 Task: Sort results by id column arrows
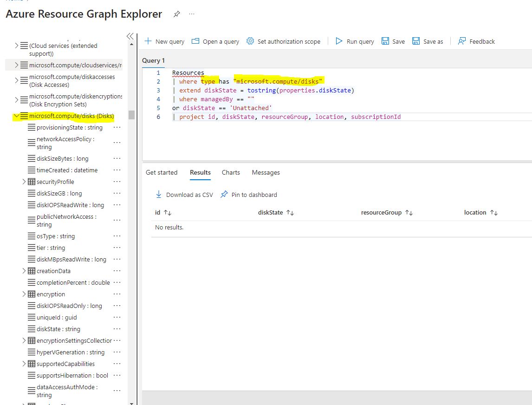[x=168, y=213]
